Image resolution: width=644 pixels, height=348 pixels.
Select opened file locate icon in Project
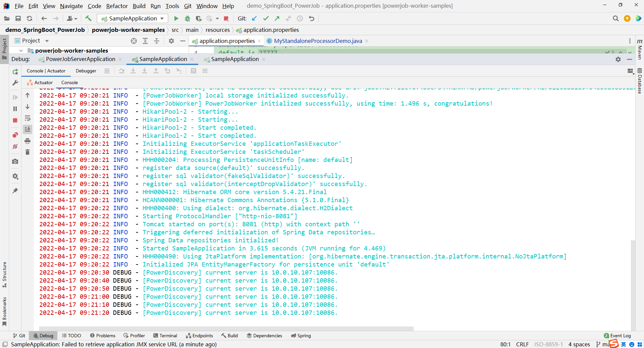click(134, 41)
